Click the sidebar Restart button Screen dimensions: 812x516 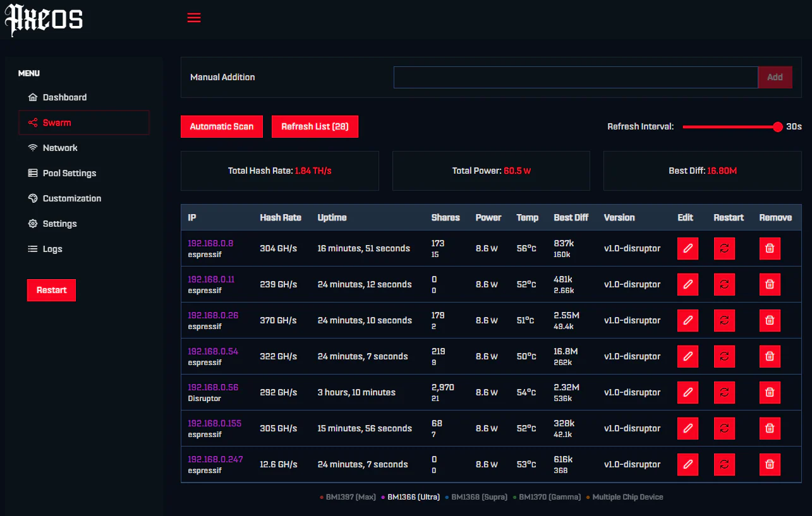click(x=51, y=290)
